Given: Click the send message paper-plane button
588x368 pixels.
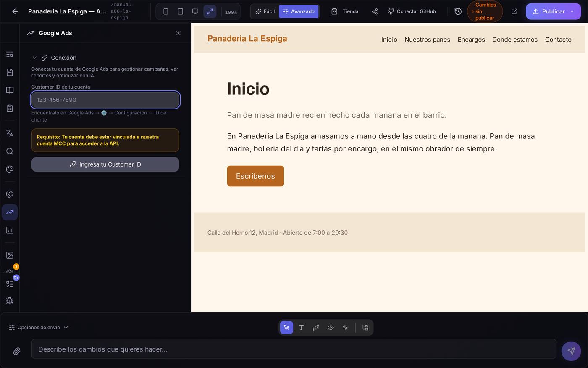Looking at the screenshot, I should [571, 351].
